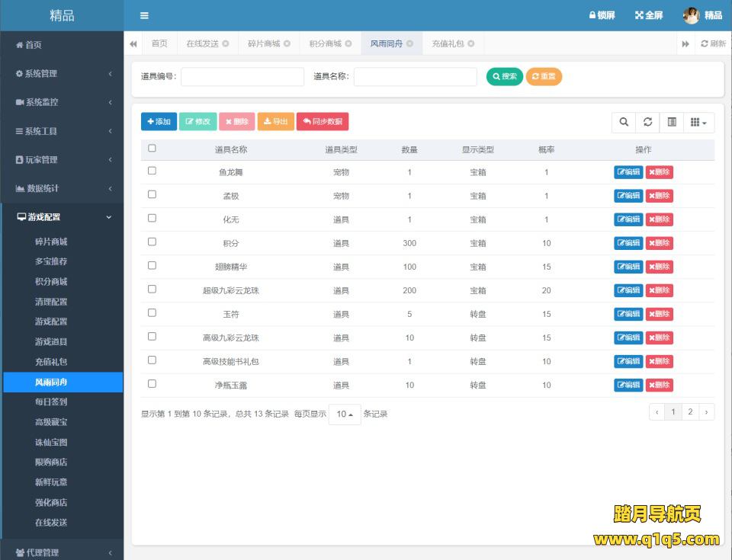Click the hamburger menu toggle icon
This screenshot has height=560, width=732.
(x=144, y=15)
